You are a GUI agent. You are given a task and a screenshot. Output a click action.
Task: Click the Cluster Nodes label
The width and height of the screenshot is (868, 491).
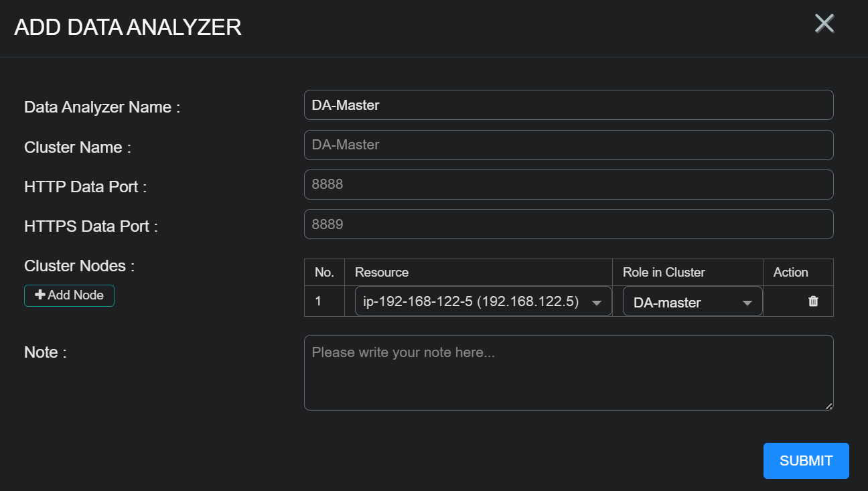coord(79,266)
